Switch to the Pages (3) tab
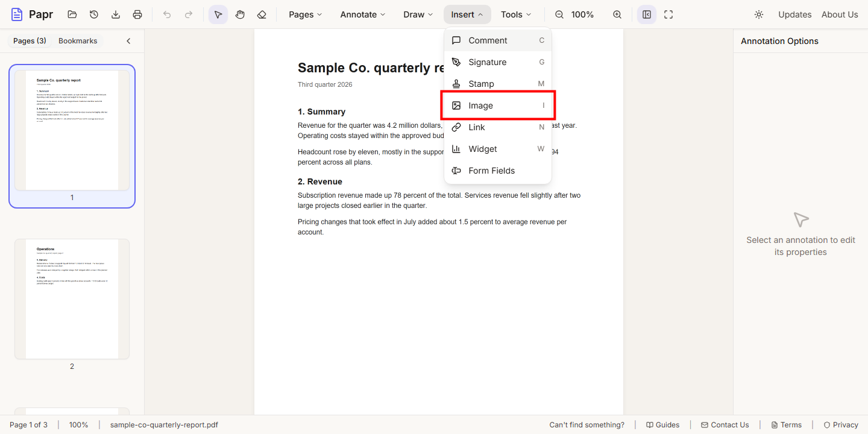This screenshot has width=868, height=434. coord(30,41)
